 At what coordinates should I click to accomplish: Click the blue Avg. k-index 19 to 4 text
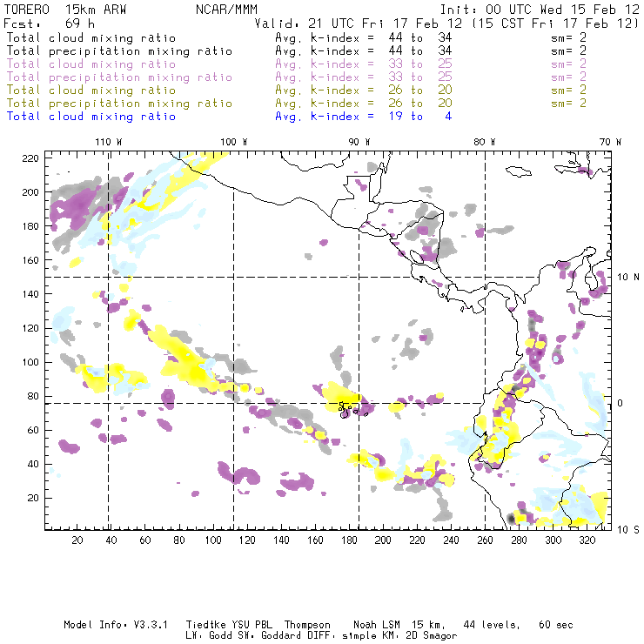[363, 117]
